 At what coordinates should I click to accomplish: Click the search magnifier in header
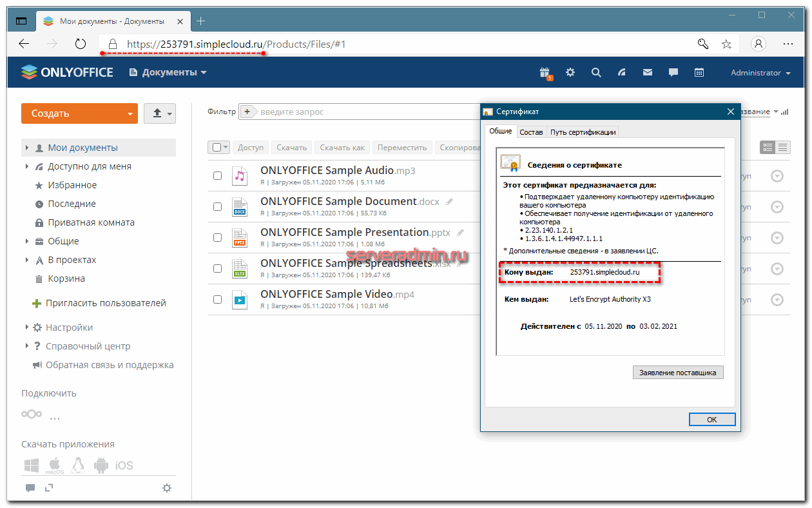(596, 72)
